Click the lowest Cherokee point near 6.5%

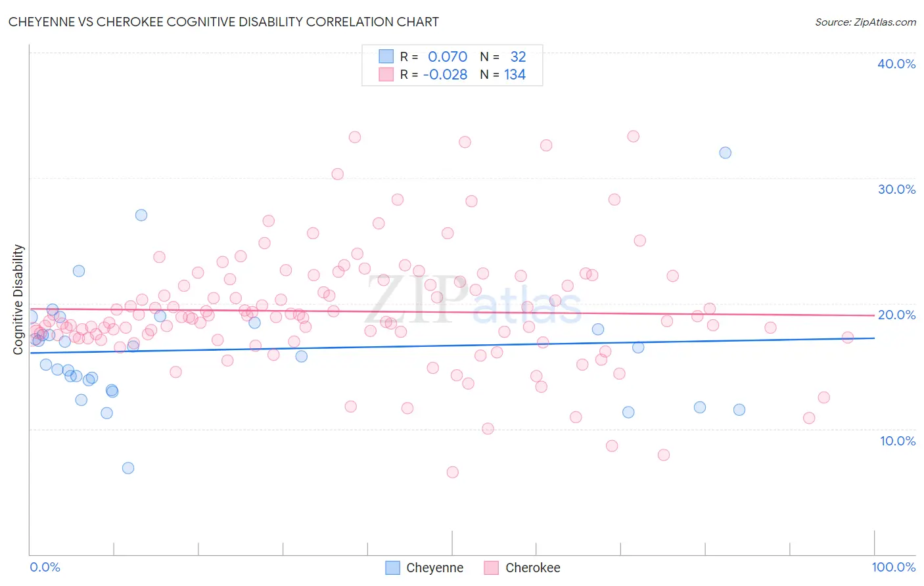(x=452, y=472)
